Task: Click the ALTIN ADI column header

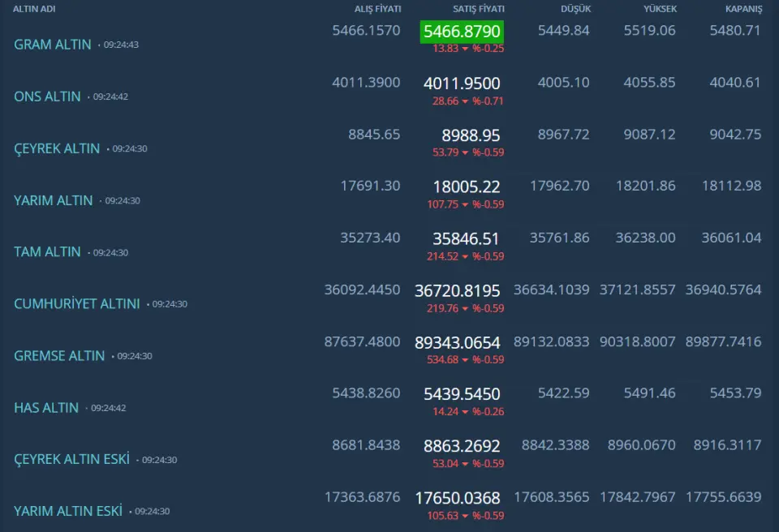Action: (34, 9)
